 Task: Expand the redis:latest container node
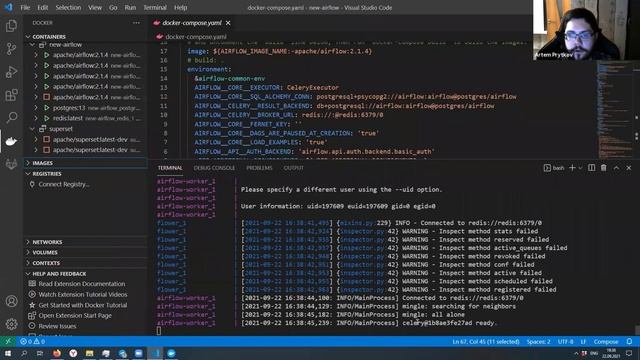pyautogui.click(x=36, y=118)
